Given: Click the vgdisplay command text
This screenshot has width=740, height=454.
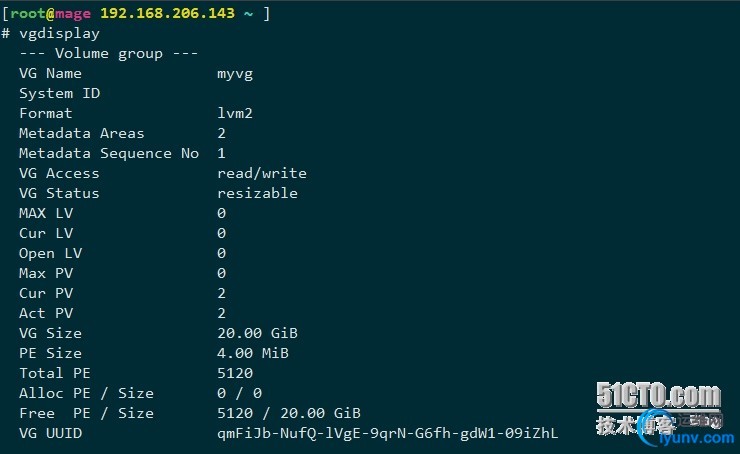Looking at the screenshot, I should 59,34.
